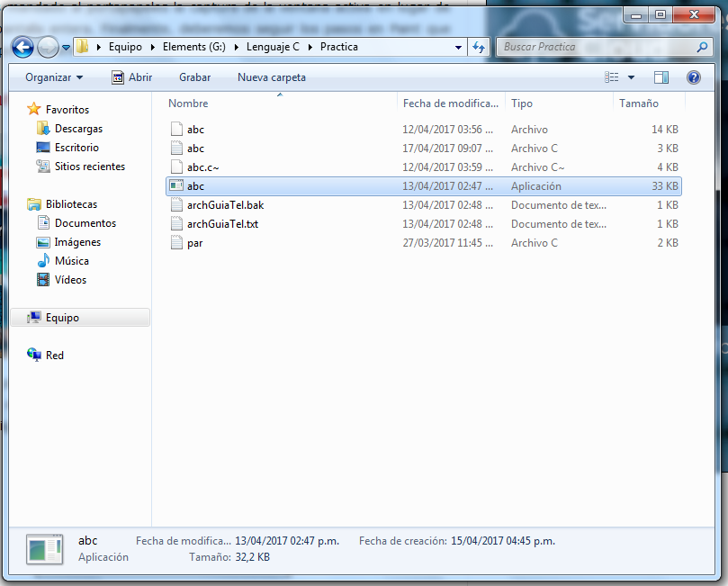Image resolution: width=728 pixels, height=586 pixels.
Task: Click the Red network icon
Action: (34, 356)
